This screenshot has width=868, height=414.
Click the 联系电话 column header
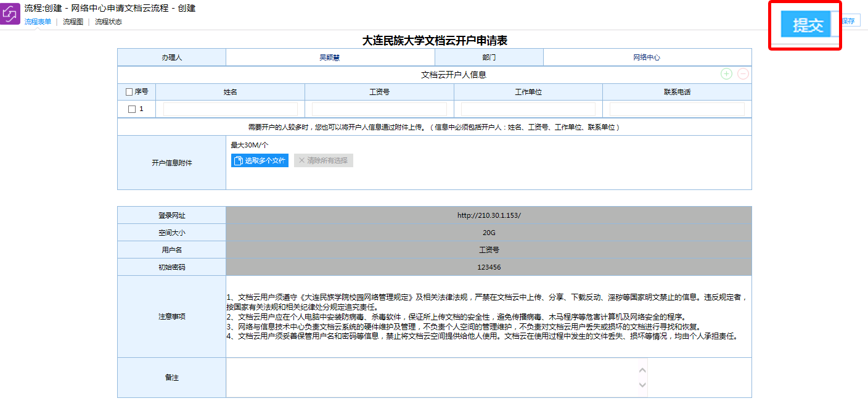coord(677,92)
